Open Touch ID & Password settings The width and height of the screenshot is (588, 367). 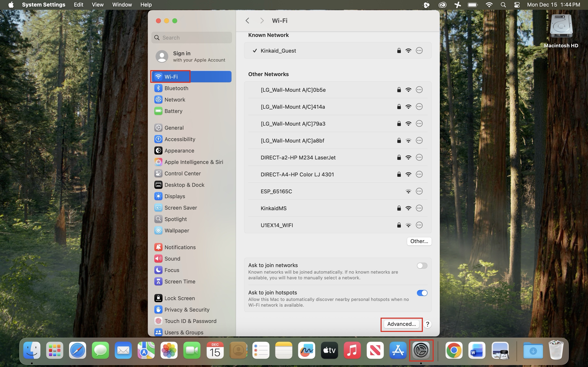click(x=190, y=321)
